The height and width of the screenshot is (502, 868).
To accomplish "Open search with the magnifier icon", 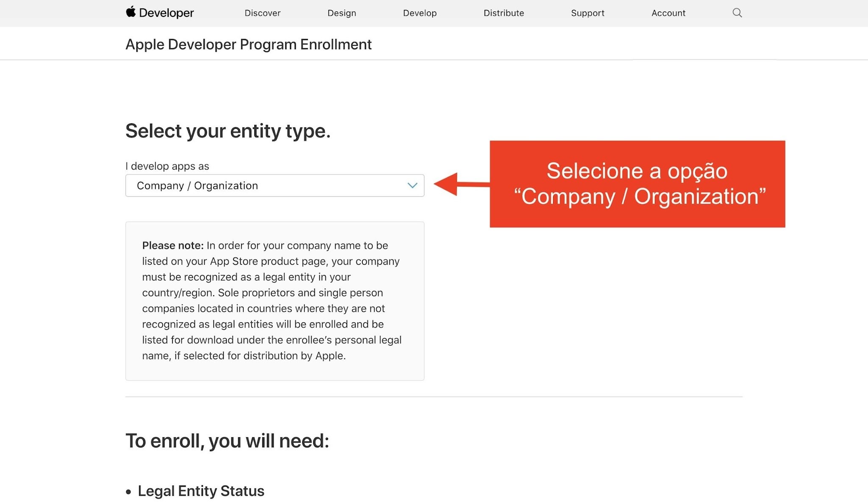I will (737, 13).
